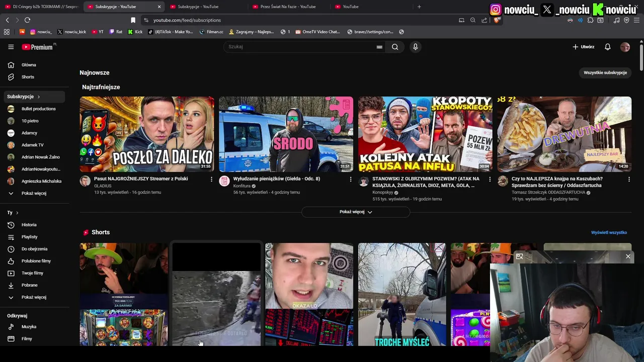
Task: Click the page vertical scrollbar
Action: (x=641, y=58)
